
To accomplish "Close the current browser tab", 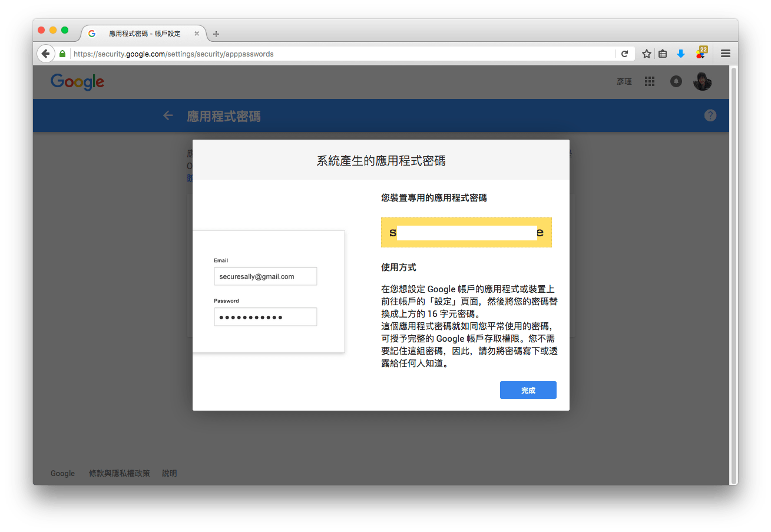I will point(197,34).
